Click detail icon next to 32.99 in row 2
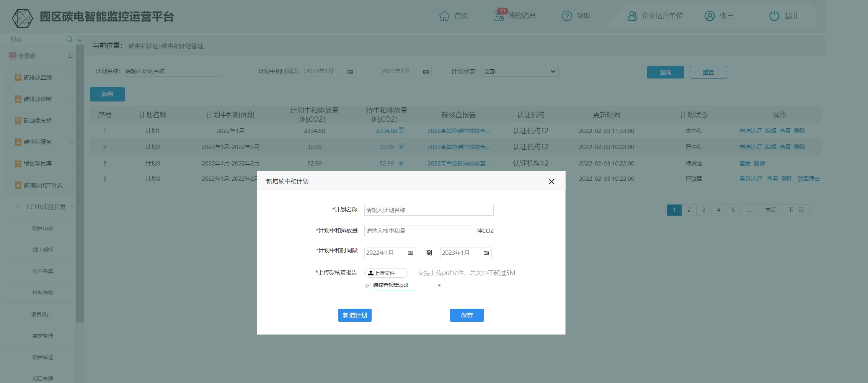The image size is (868, 383). coord(401,147)
